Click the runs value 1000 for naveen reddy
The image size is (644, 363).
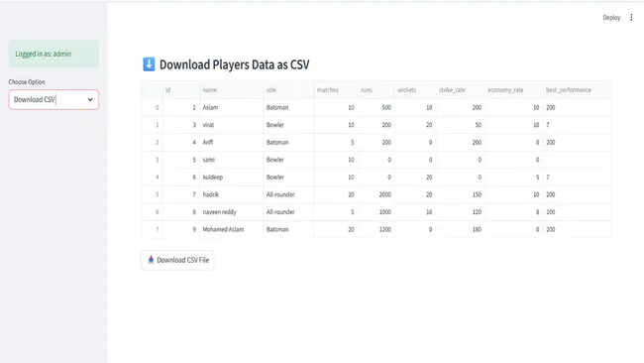click(x=376, y=212)
